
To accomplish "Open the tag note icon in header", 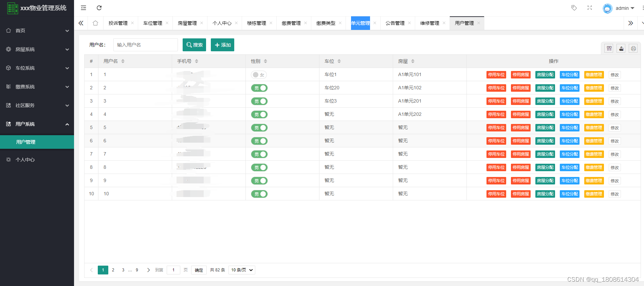I will coord(574,8).
